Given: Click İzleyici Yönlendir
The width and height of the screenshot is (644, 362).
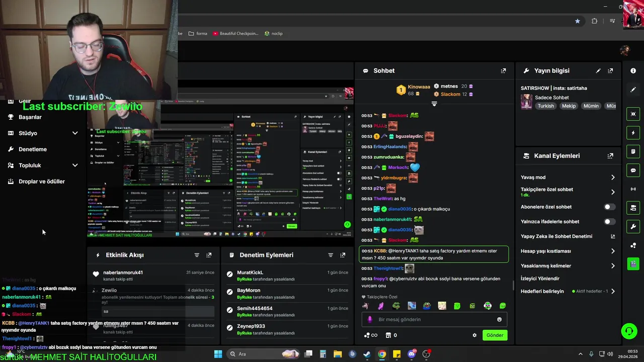Looking at the screenshot, I should [x=540, y=279].
